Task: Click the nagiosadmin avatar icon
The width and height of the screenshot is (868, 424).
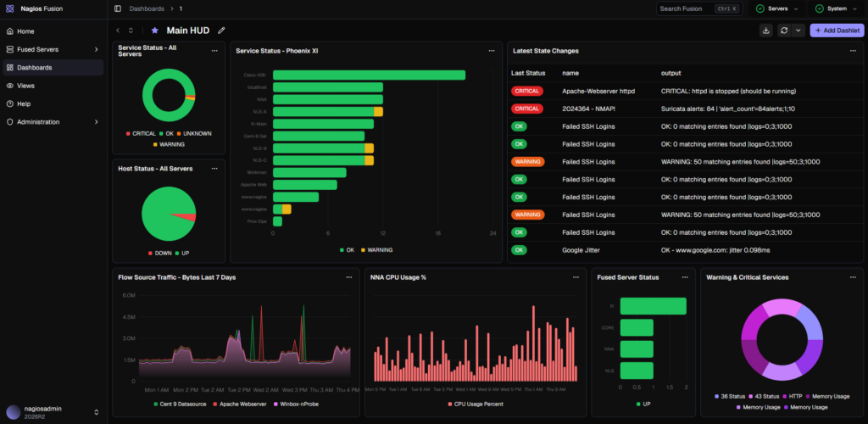Action: pos(13,412)
